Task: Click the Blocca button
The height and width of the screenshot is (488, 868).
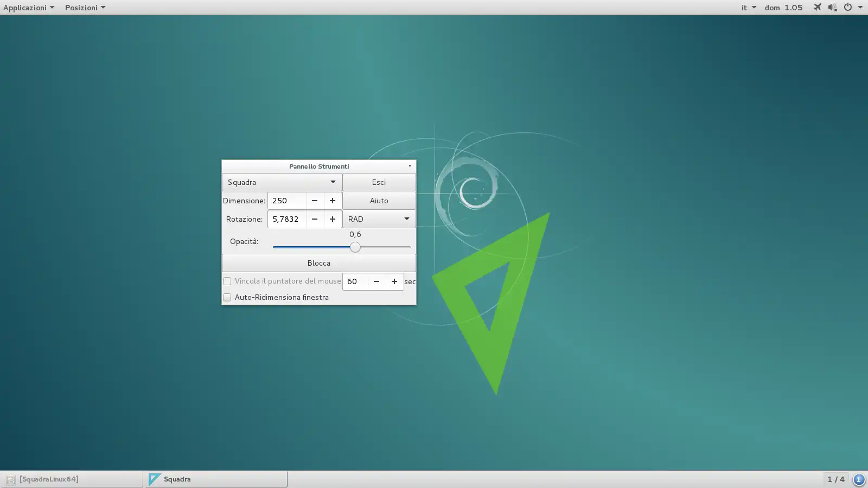Action: tap(318, 263)
